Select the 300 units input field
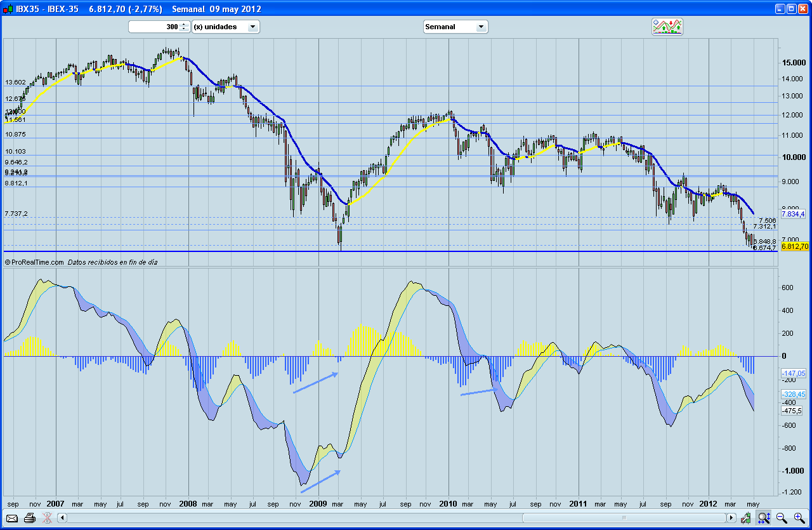This screenshot has width=812, height=530. 155,27
